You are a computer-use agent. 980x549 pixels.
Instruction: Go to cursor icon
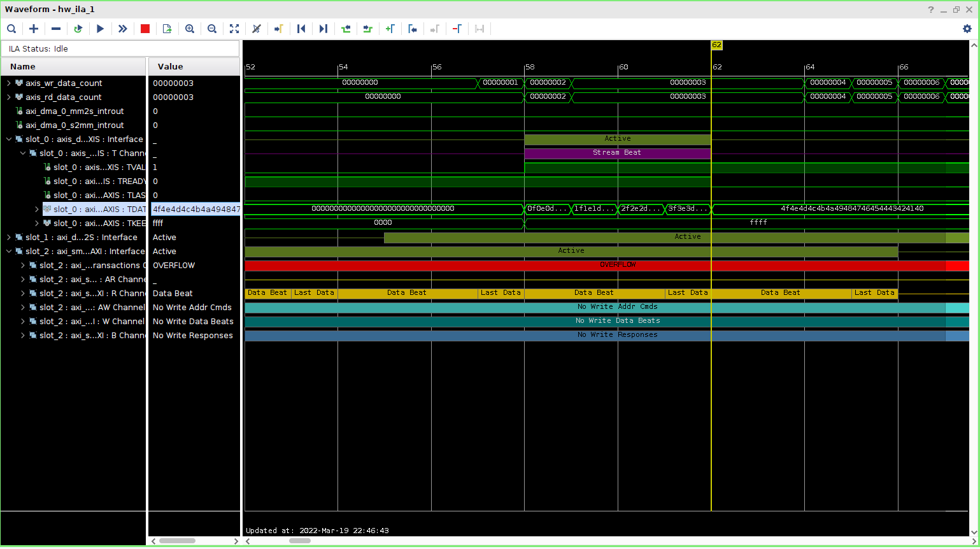click(x=279, y=29)
